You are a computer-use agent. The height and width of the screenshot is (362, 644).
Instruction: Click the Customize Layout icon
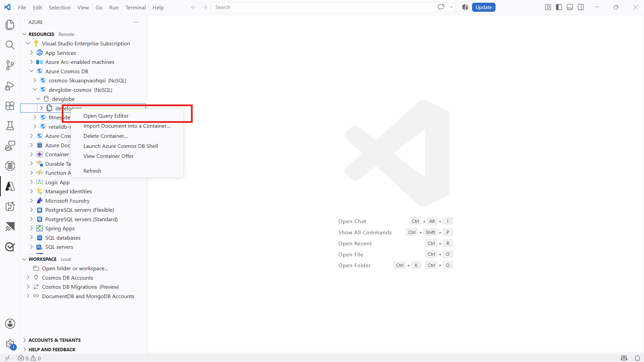click(x=548, y=7)
